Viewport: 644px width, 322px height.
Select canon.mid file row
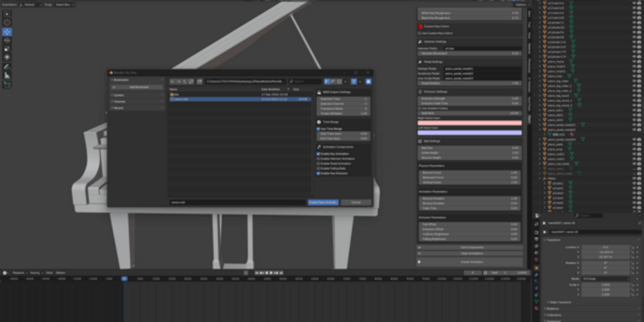[x=239, y=99]
